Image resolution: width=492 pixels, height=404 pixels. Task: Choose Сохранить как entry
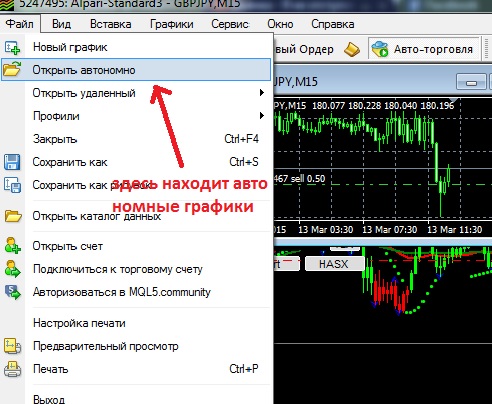136,162
